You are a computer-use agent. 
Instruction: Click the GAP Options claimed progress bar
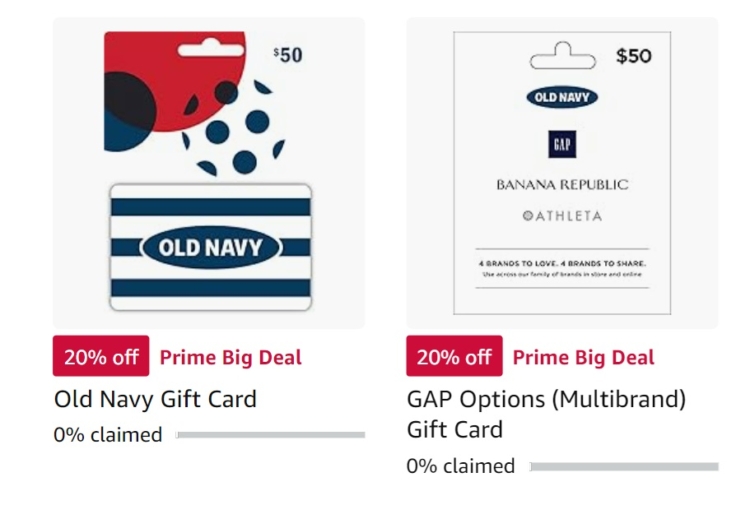624,466
